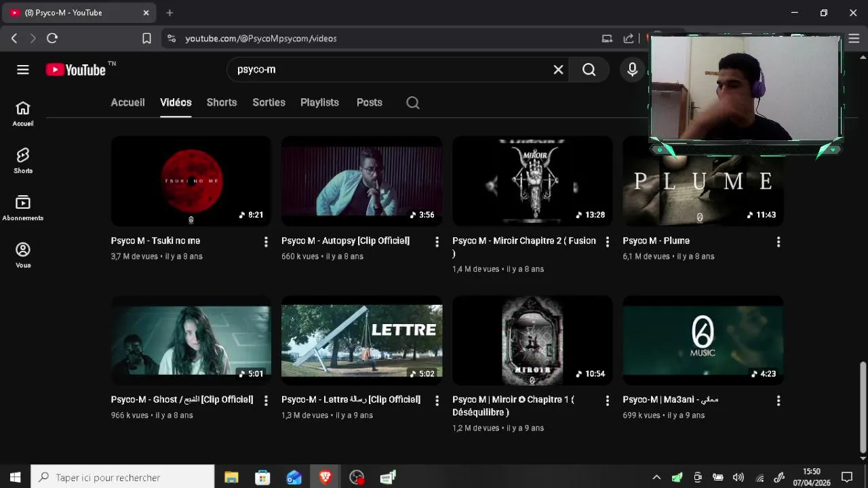This screenshot has width=868, height=488.
Task: Open options for Ma3ani video
Action: [x=778, y=401]
